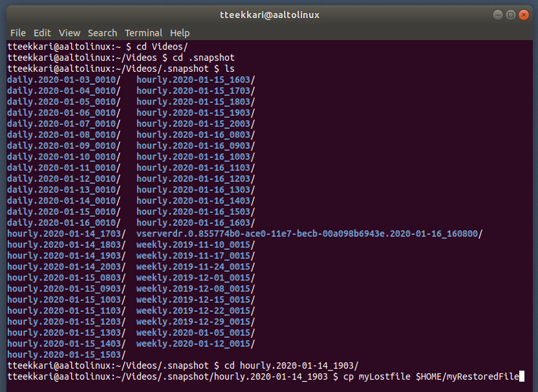Click the tteekkari@aaltolinux title bar
Image resolution: width=538 pixels, height=392 pixels.
269,14
